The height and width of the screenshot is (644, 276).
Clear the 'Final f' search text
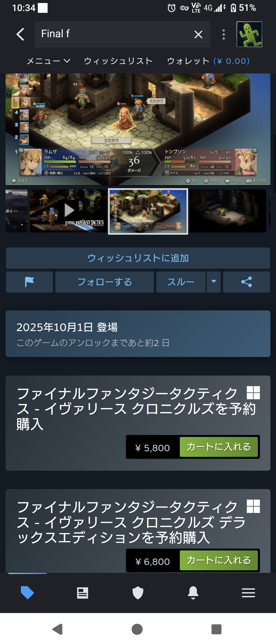click(198, 34)
